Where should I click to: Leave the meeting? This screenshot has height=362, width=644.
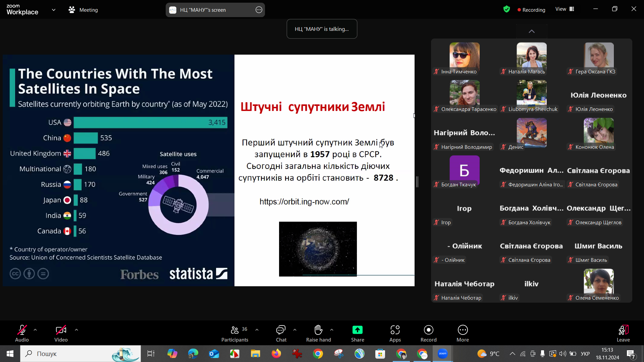[x=623, y=333]
